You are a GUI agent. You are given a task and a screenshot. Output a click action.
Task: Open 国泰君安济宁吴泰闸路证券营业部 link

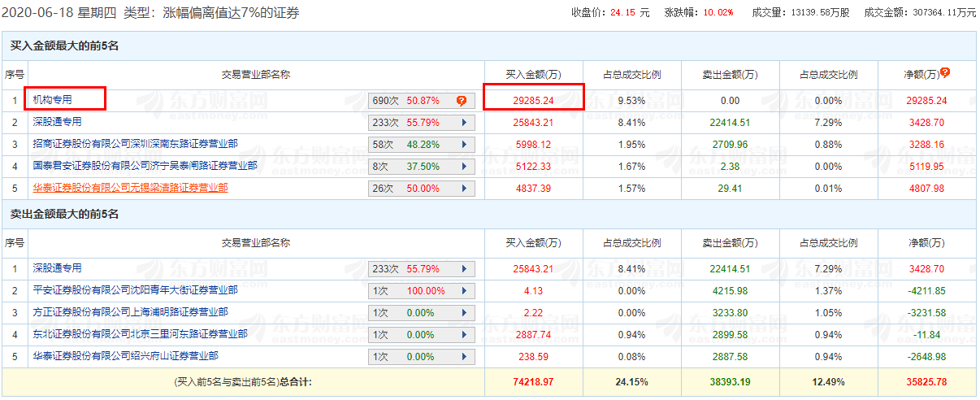pos(145,166)
